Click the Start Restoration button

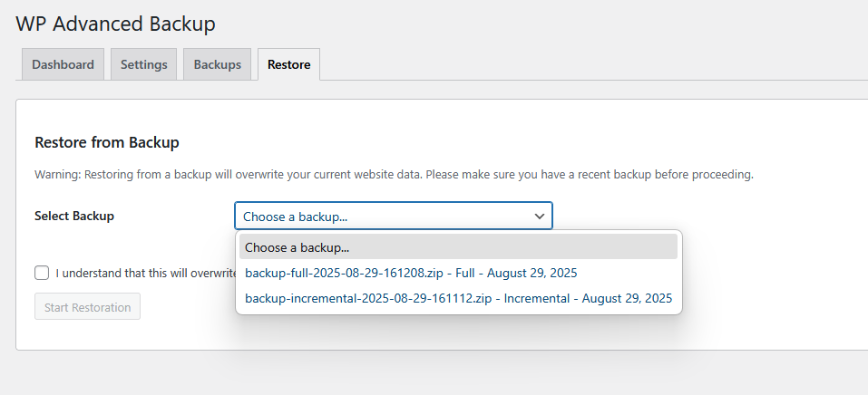pos(87,306)
